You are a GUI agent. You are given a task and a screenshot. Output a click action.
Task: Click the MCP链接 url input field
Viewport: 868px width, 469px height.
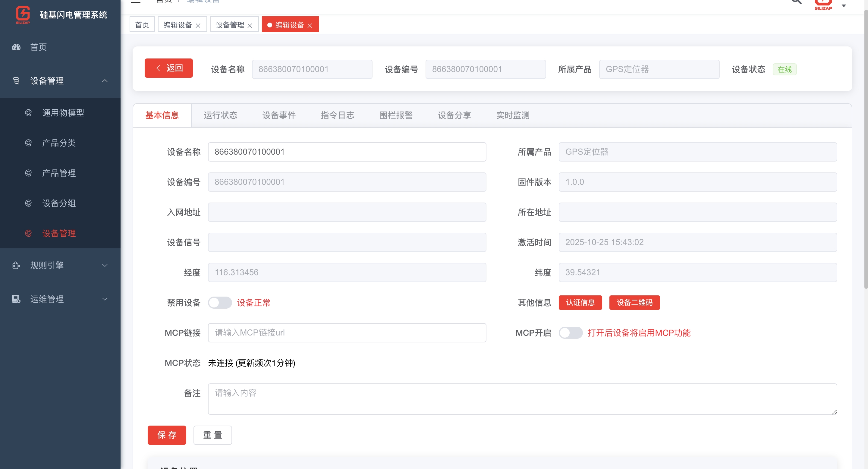point(347,333)
